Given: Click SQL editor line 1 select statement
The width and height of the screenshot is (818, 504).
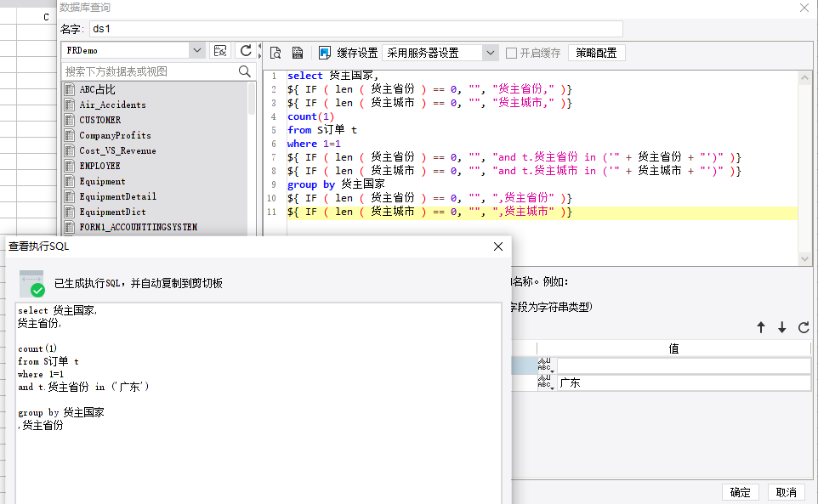Looking at the screenshot, I should [332, 76].
